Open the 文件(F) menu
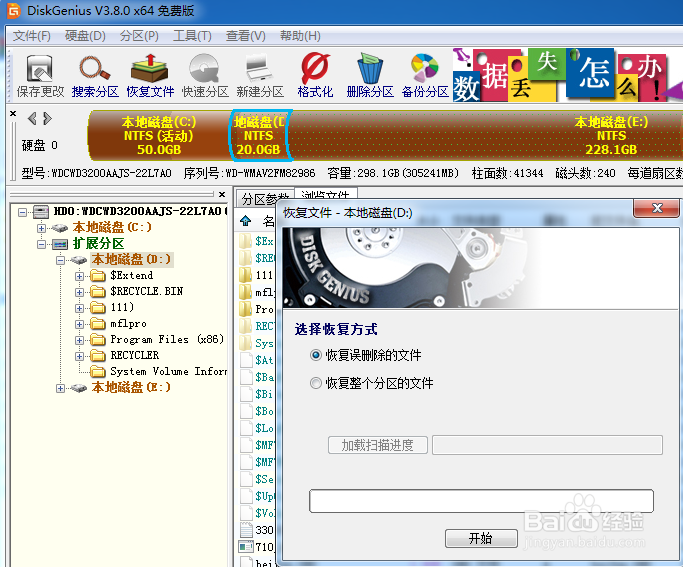The image size is (683, 567). point(31,36)
